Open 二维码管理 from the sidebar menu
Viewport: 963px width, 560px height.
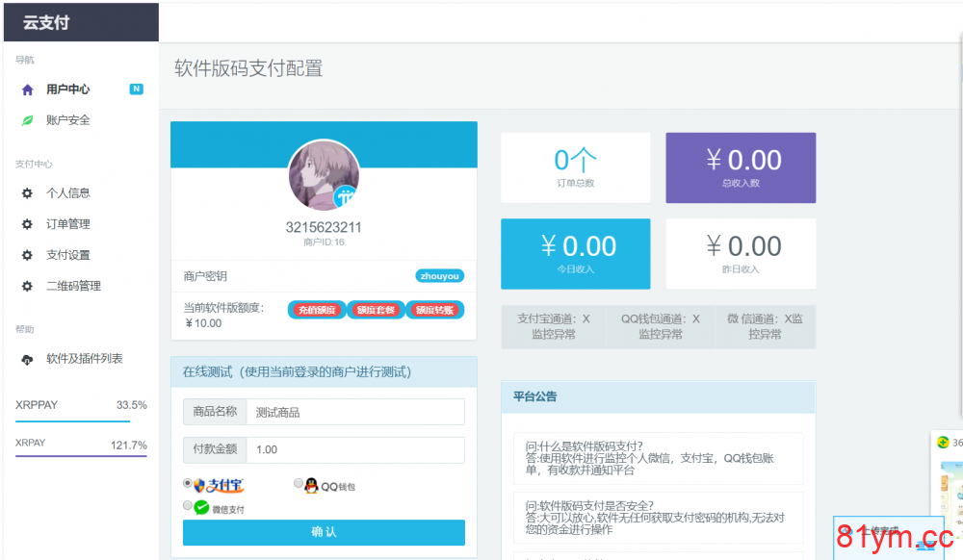[73, 286]
